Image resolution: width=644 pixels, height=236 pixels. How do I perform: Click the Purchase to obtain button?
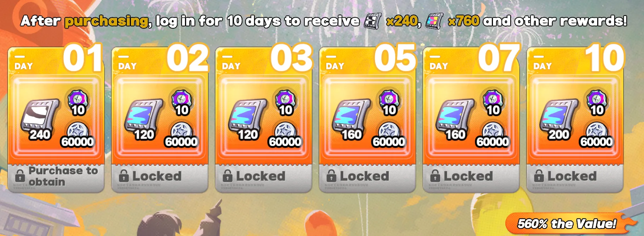[x=56, y=176]
